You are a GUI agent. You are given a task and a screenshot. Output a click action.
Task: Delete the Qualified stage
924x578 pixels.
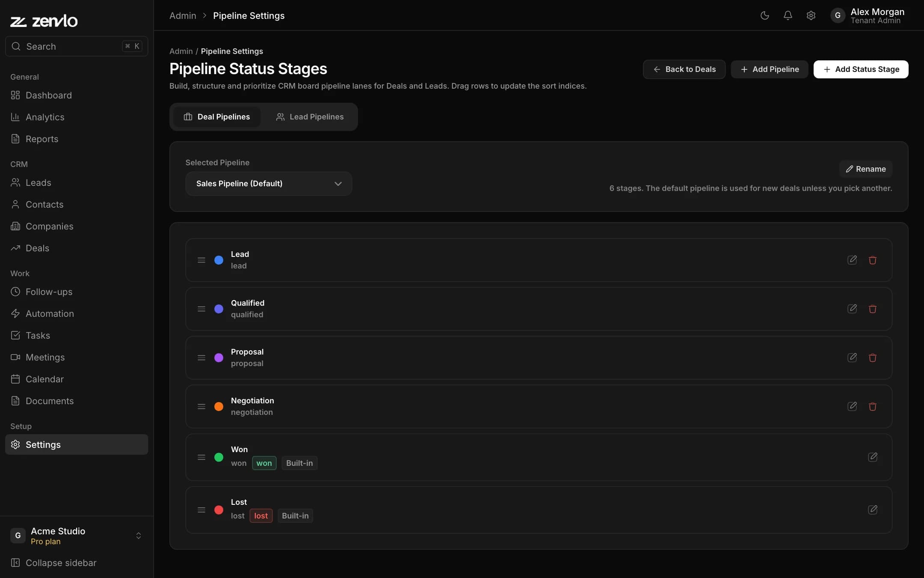pos(873,309)
